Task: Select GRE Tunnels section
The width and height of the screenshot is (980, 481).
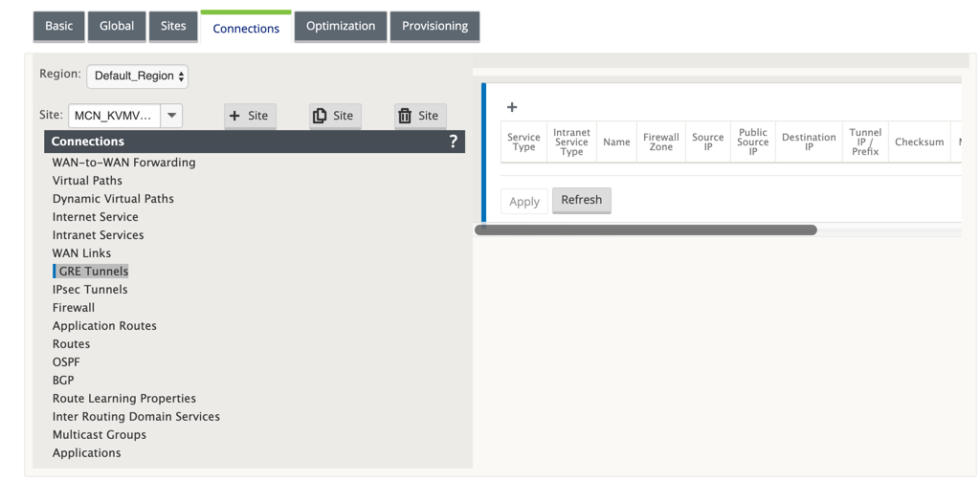Action: coord(94,272)
